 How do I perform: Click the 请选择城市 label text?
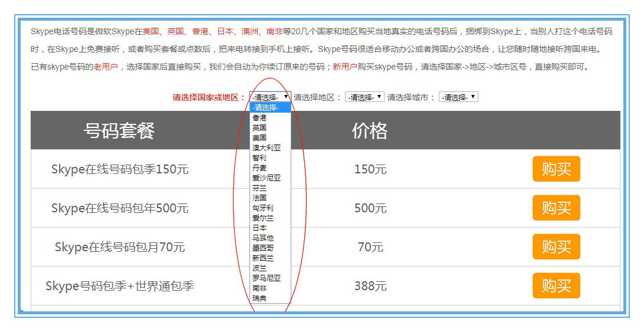[410, 97]
